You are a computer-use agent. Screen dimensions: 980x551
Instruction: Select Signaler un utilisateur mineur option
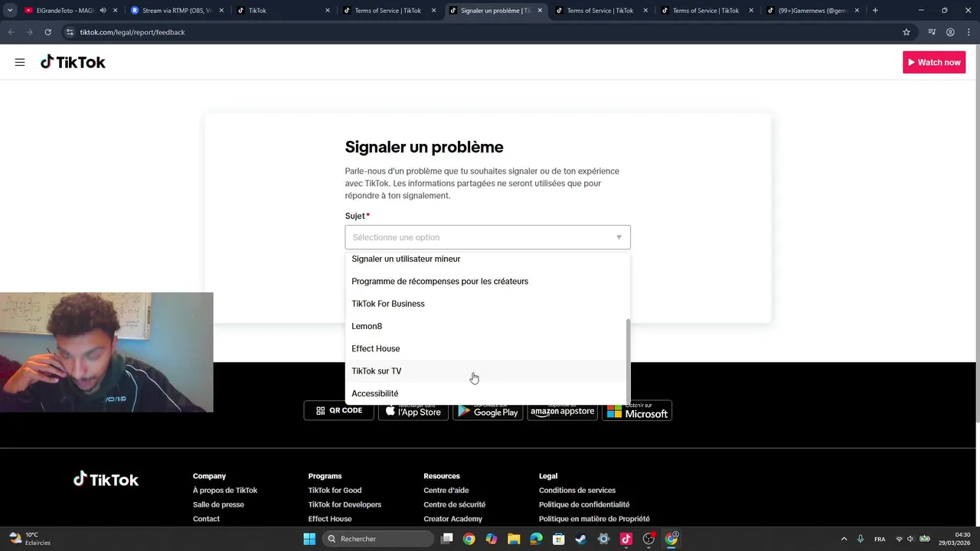[488, 259]
